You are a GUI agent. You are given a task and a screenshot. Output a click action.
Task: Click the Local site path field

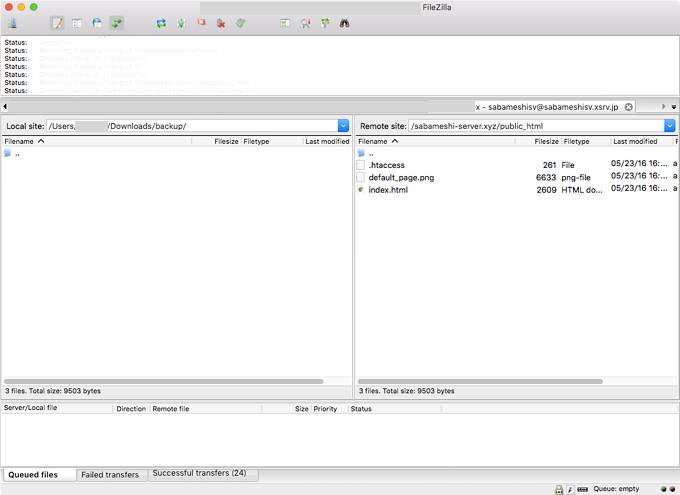click(192, 126)
